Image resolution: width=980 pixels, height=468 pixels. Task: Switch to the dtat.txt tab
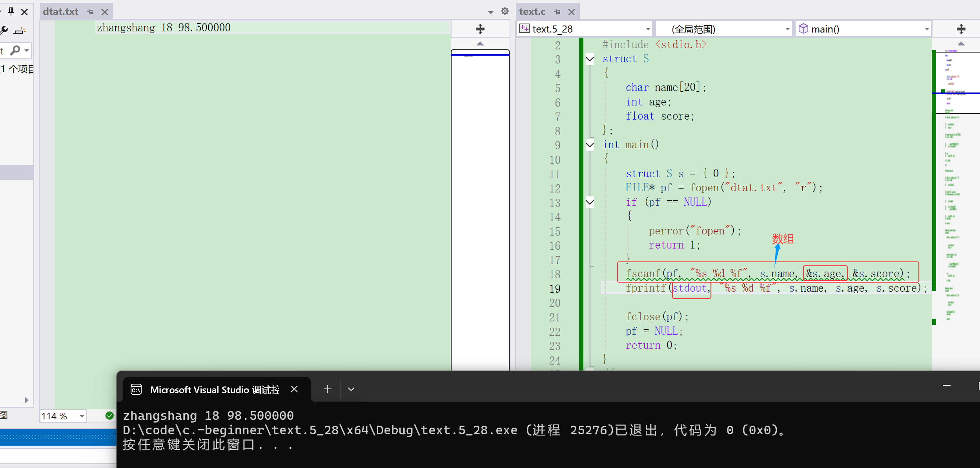click(61, 12)
